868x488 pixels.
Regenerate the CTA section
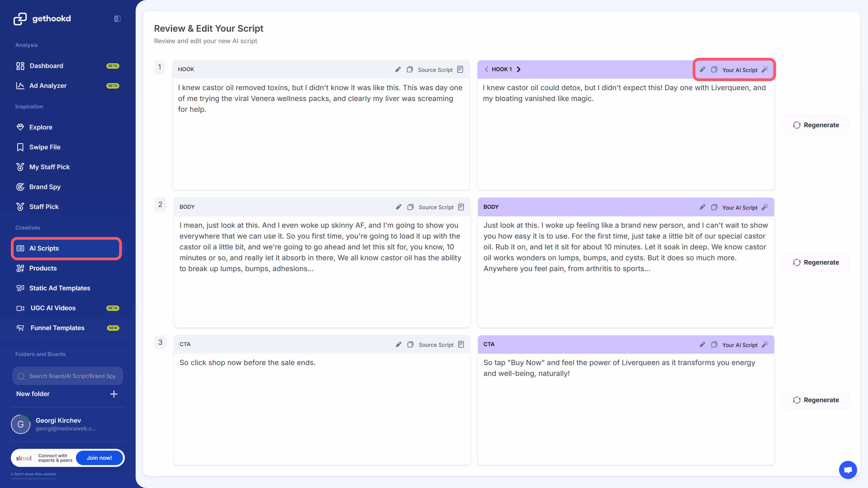[x=816, y=400]
